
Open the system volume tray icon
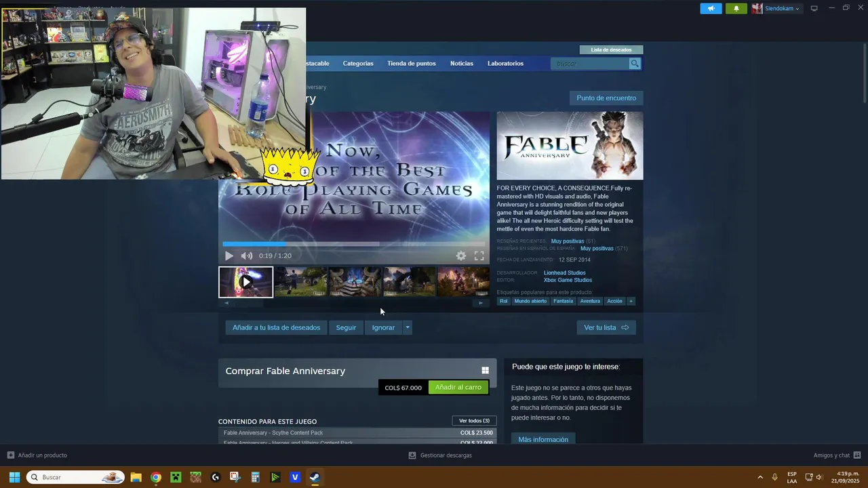click(x=819, y=477)
